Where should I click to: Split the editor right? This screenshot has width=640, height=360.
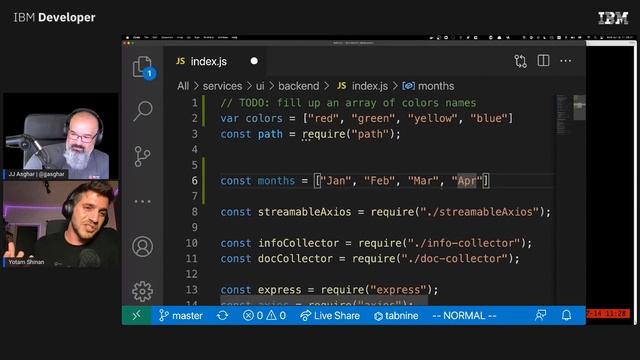click(543, 61)
